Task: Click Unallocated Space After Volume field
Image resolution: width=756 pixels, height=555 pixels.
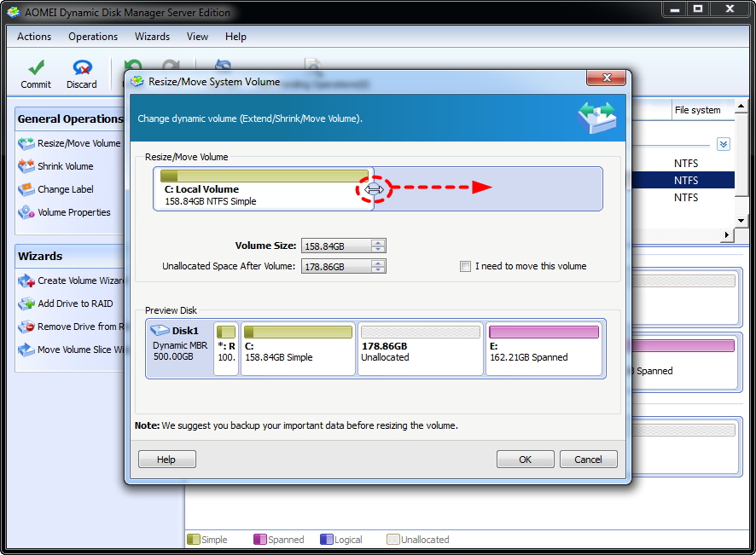Action: tap(337, 266)
